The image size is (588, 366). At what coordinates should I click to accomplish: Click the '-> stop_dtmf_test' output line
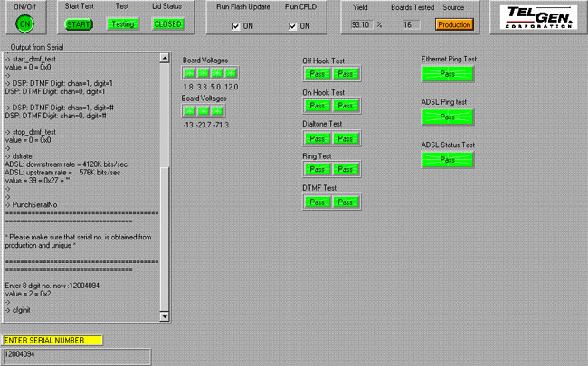[31, 132]
